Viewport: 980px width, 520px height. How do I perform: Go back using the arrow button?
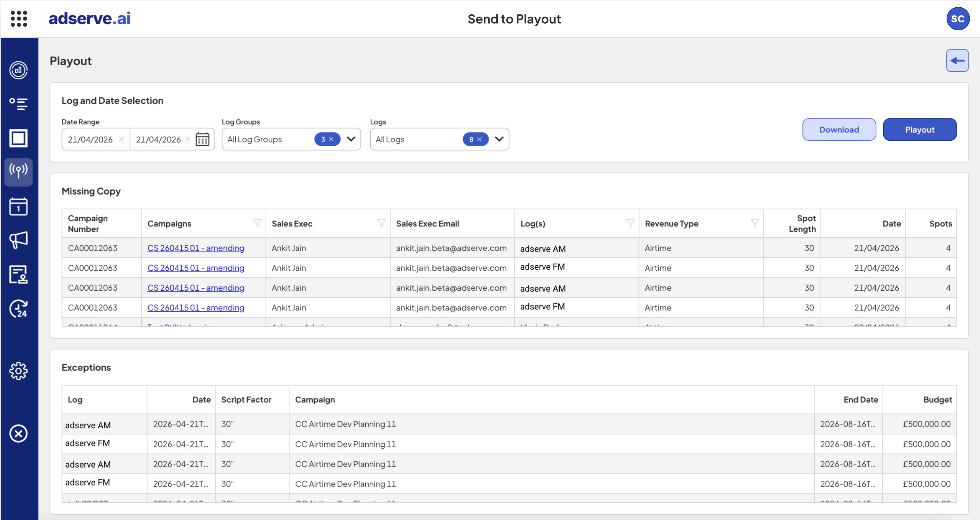click(957, 60)
